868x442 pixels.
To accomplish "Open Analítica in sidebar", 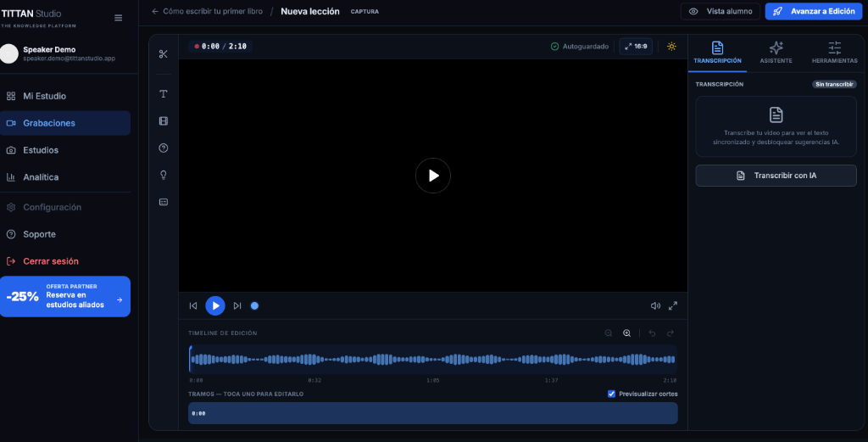I will (65, 177).
